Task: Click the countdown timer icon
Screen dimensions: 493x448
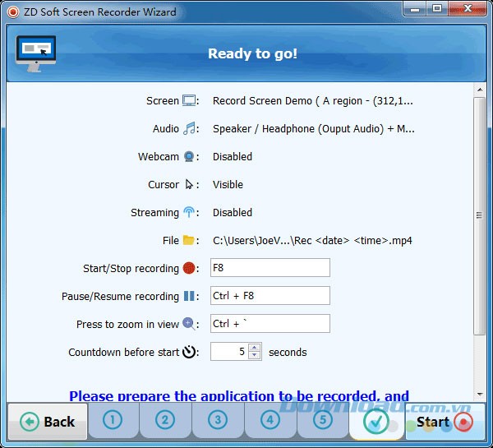Action: point(190,353)
